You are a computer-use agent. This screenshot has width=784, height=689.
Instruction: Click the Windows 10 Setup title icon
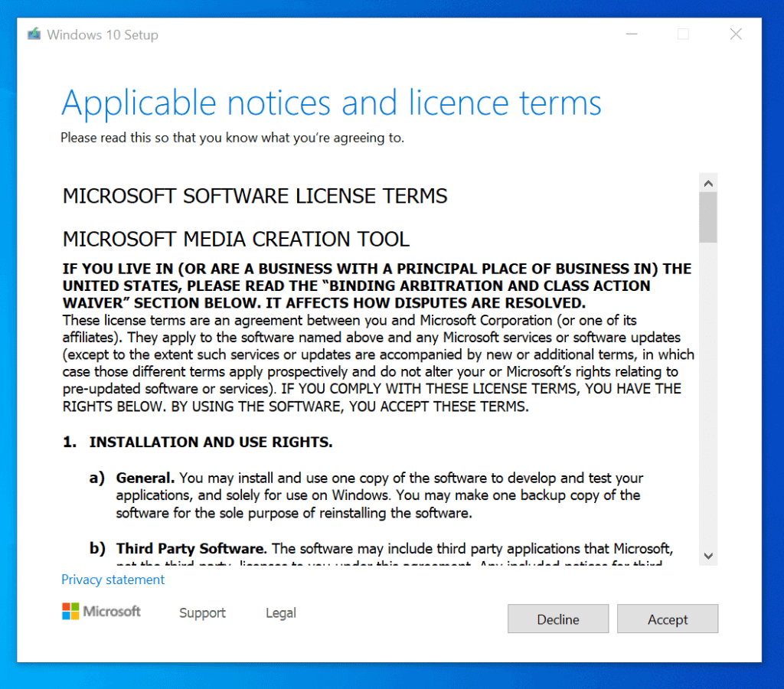pos(34,34)
